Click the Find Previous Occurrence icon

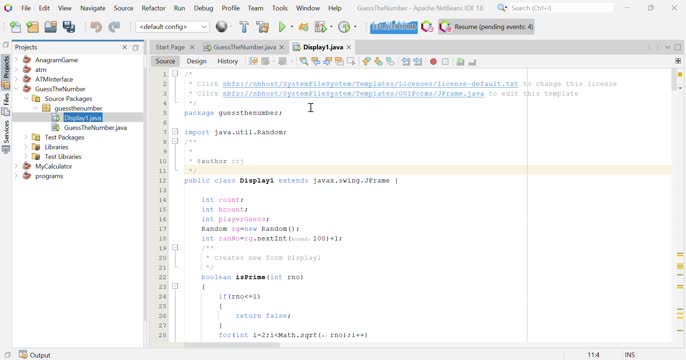pos(315,62)
